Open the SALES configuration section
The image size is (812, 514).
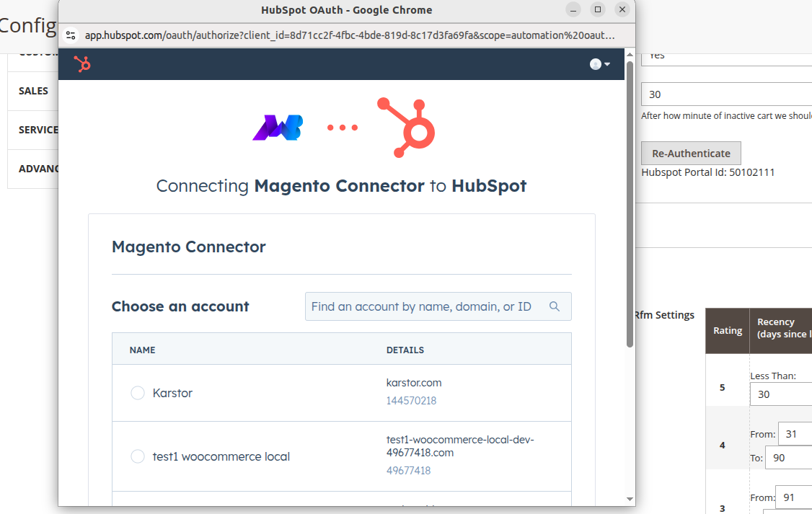click(x=33, y=91)
